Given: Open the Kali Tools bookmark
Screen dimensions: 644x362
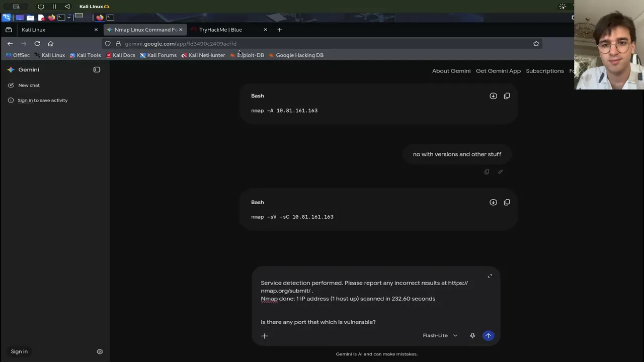Looking at the screenshot, I should [85, 55].
